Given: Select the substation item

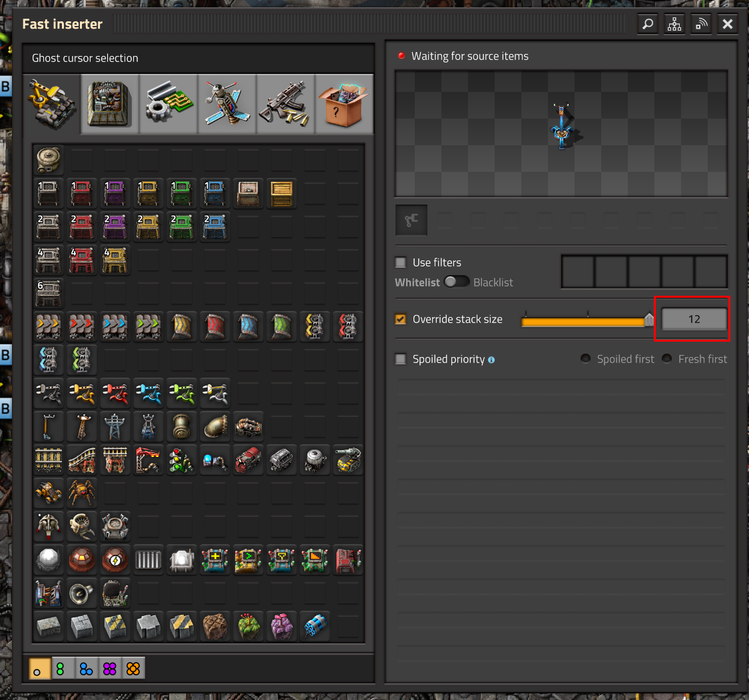Looking at the screenshot, I should 148,427.
